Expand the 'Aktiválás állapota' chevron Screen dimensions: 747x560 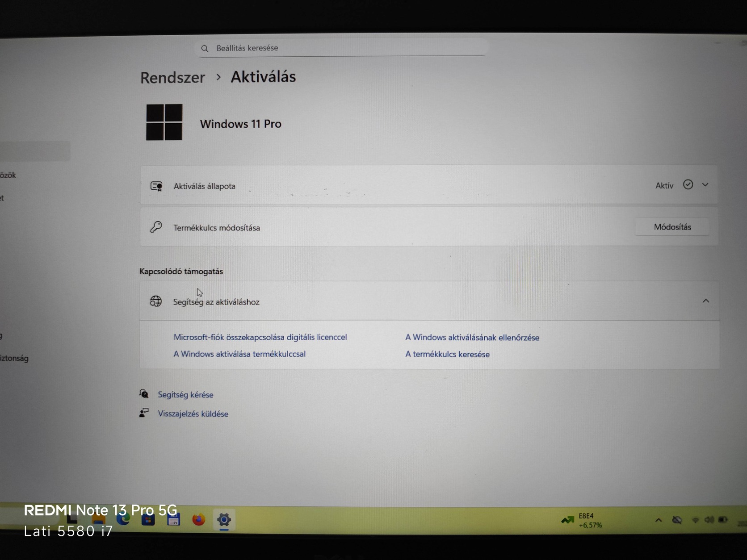705,184
